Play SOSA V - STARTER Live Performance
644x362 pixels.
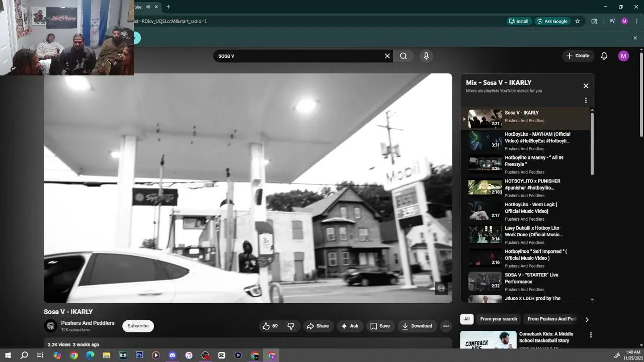pyautogui.click(x=525, y=282)
